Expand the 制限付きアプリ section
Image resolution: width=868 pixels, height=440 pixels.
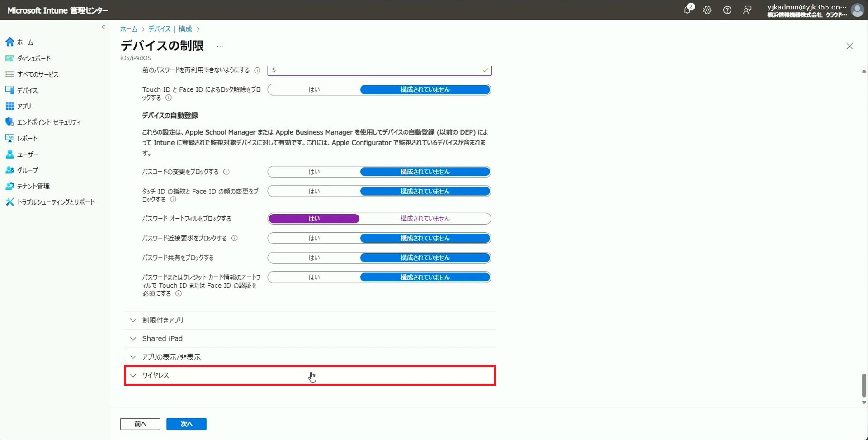pos(163,320)
